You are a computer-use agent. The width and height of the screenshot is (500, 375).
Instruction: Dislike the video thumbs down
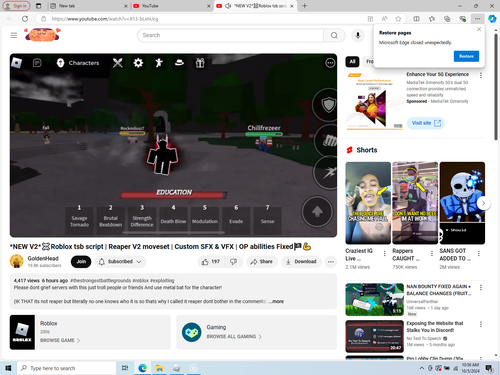(x=234, y=262)
